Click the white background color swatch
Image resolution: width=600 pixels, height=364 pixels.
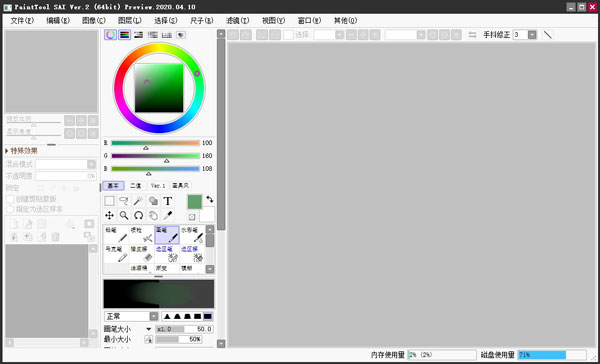click(x=207, y=215)
